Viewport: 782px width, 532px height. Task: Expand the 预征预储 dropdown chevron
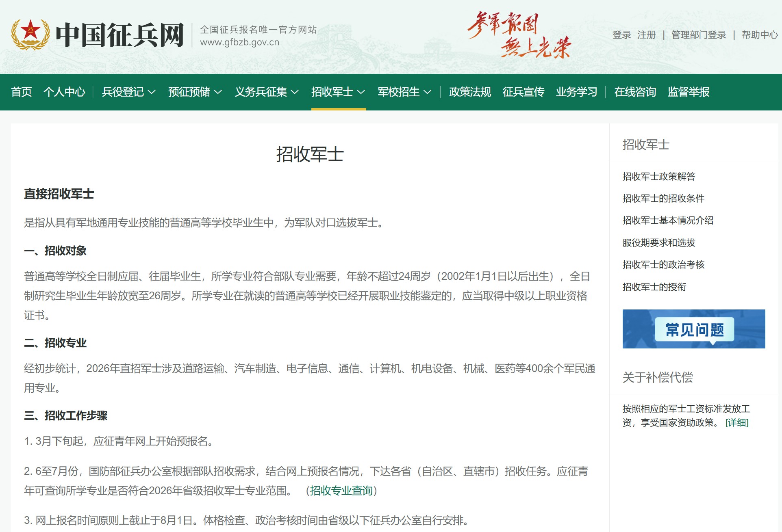click(x=218, y=92)
